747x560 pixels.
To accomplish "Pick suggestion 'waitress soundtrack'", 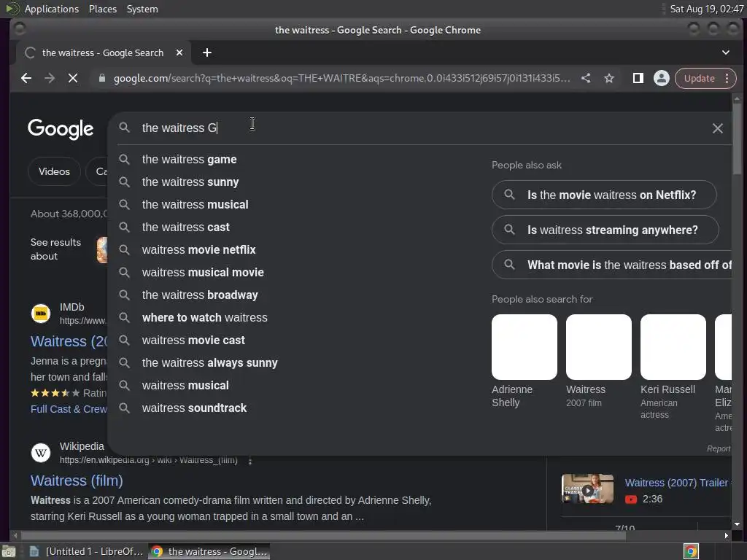I will (x=194, y=408).
